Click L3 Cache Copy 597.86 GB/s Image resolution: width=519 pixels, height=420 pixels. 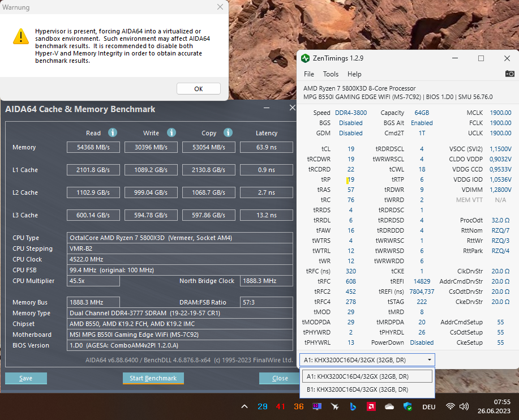click(209, 215)
